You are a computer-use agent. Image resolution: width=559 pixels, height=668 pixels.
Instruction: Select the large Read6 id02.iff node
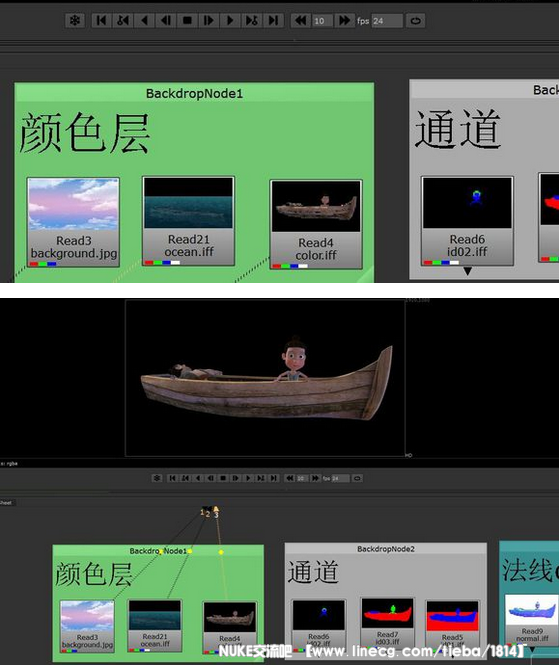pyautogui.click(x=467, y=221)
